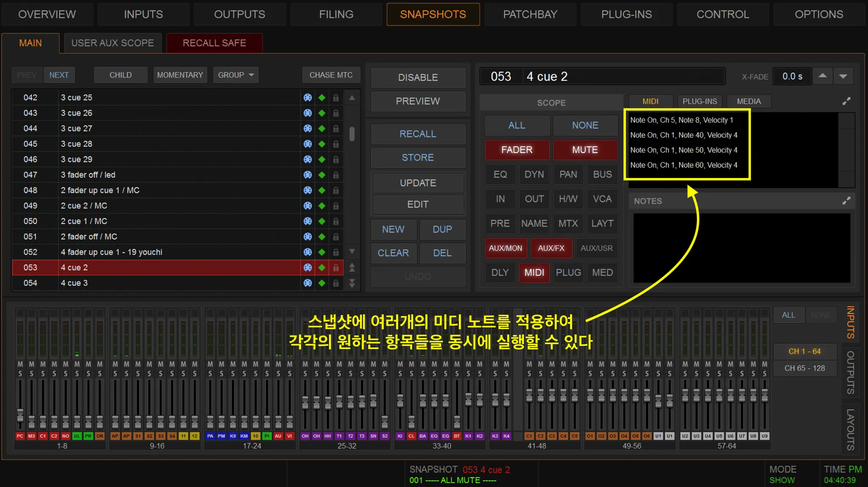
Task: Switch to the PATCHBAY tab
Action: 530,14
